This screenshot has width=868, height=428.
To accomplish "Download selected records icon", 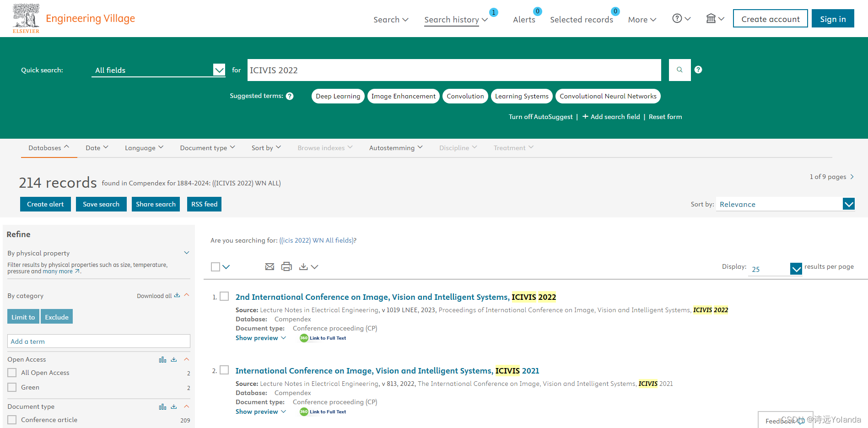I will (x=303, y=266).
